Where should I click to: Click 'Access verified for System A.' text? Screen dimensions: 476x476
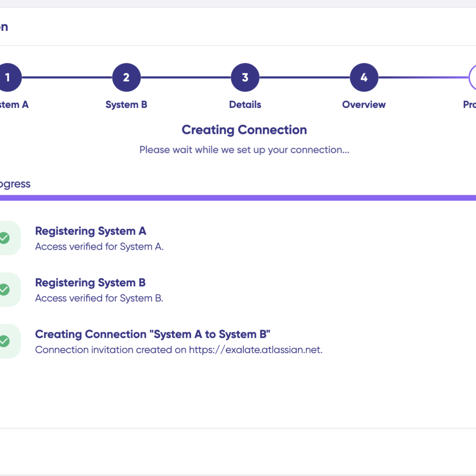pyautogui.click(x=99, y=247)
